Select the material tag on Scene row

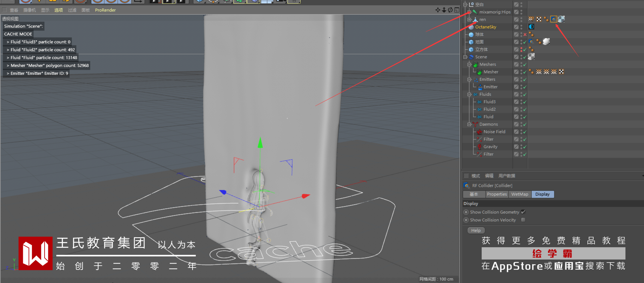pyautogui.click(x=531, y=57)
